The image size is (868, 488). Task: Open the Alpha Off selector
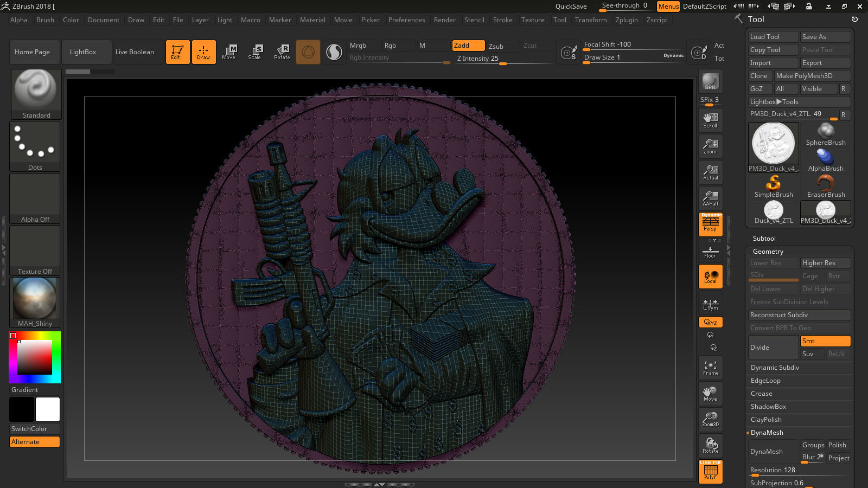pyautogui.click(x=35, y=198)
